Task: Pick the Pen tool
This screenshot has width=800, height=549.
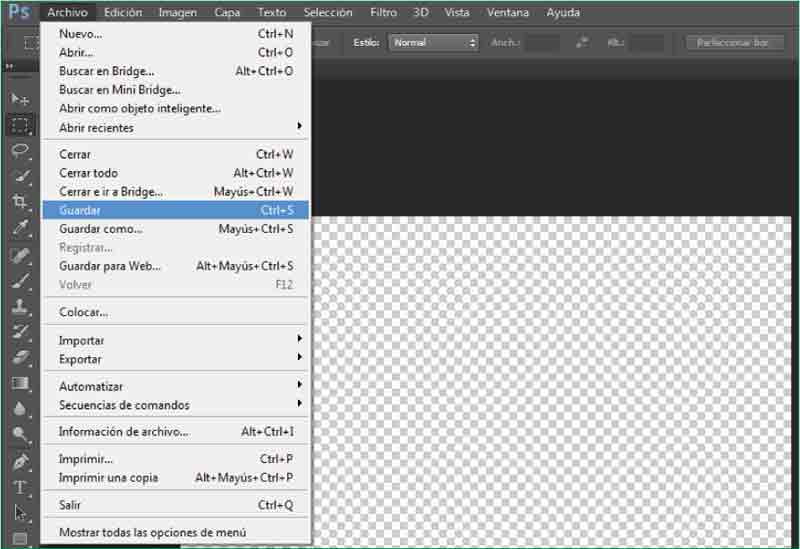Action: coord(20,462)
